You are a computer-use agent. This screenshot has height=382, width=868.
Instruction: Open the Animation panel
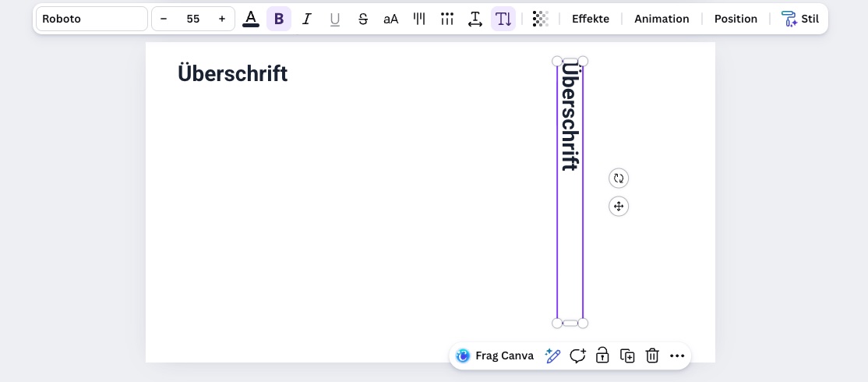pyautogui.click(x=662, y=19)
